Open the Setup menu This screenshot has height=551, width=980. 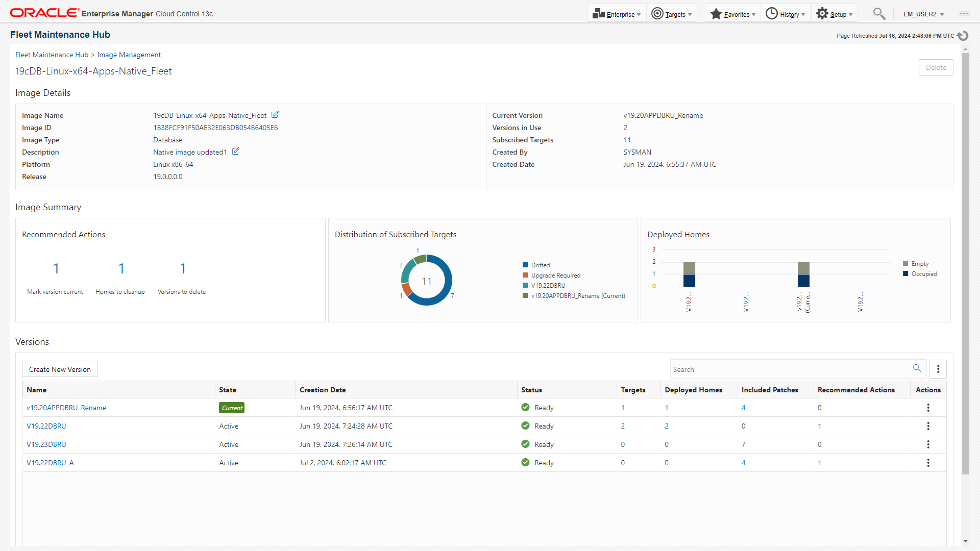(835, 14)
